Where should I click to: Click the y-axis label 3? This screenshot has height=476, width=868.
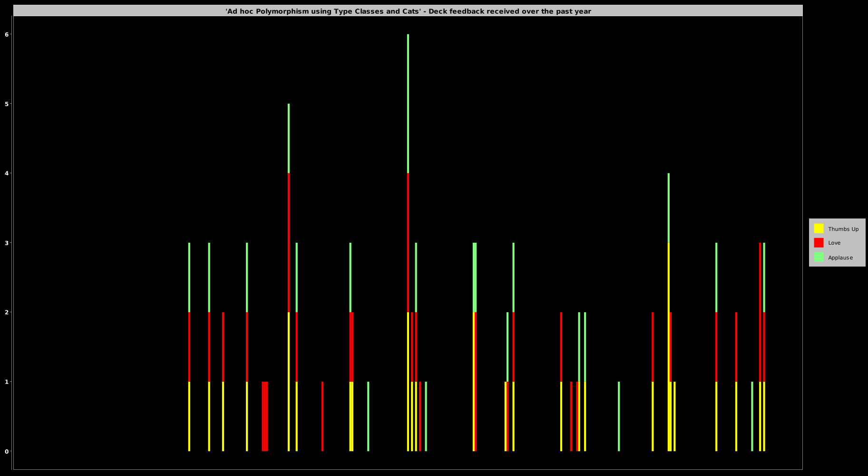7,243
